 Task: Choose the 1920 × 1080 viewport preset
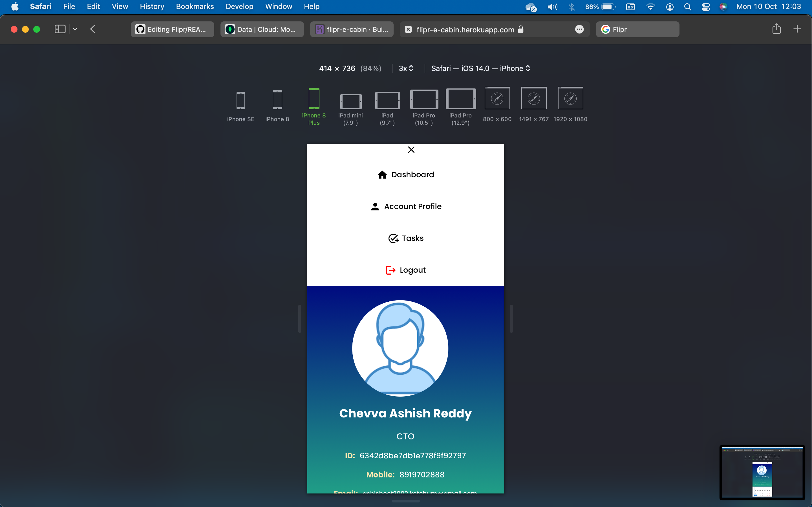pyautogui.click(x=570, y=99)
